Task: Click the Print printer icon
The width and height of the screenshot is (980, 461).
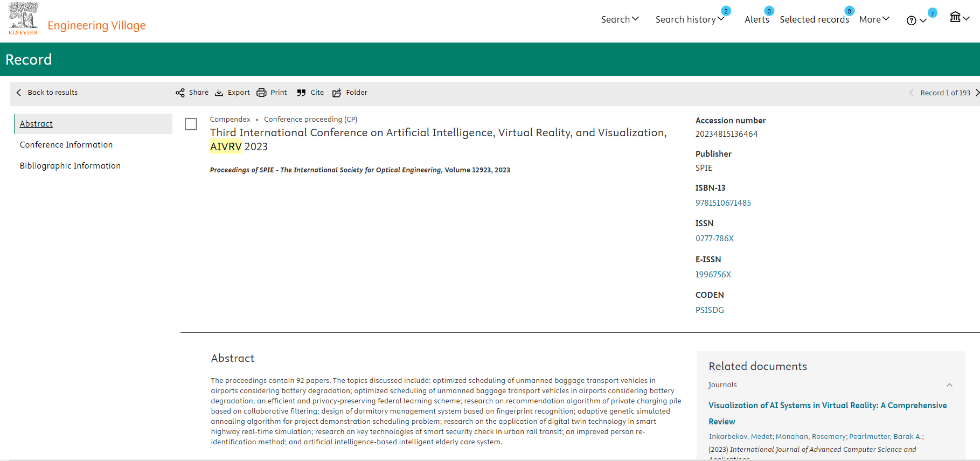Action: [x=261, y=93]
